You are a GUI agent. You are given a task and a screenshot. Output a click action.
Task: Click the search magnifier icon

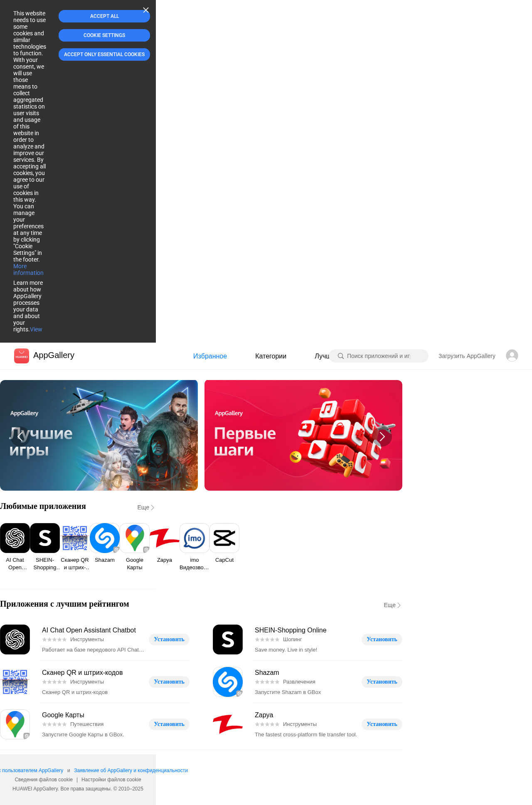341,356
